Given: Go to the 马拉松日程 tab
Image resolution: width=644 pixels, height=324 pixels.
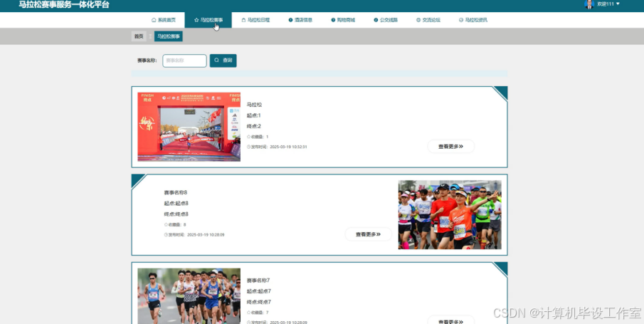Looking at the screenshot, I should (255, 20).
